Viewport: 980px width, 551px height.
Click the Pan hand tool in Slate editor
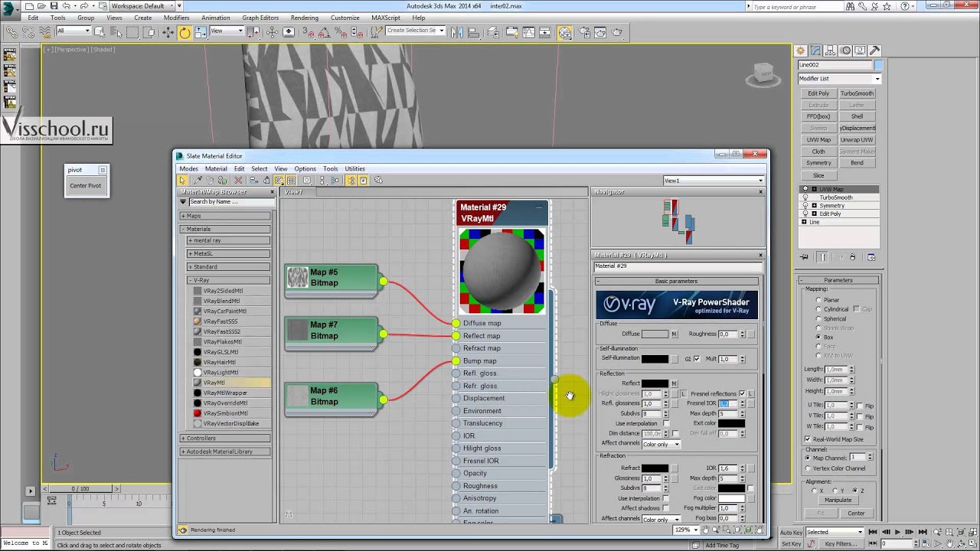tap(705, 530)
